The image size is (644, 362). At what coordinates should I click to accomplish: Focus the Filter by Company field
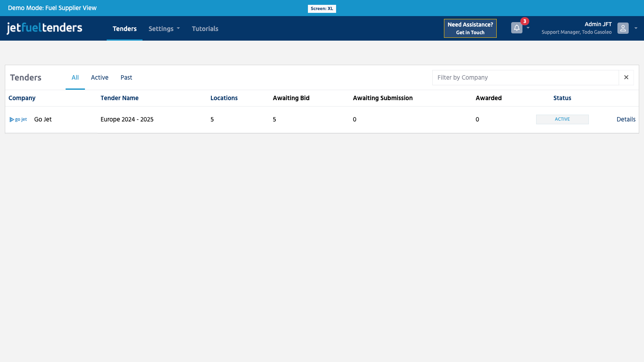525,78
